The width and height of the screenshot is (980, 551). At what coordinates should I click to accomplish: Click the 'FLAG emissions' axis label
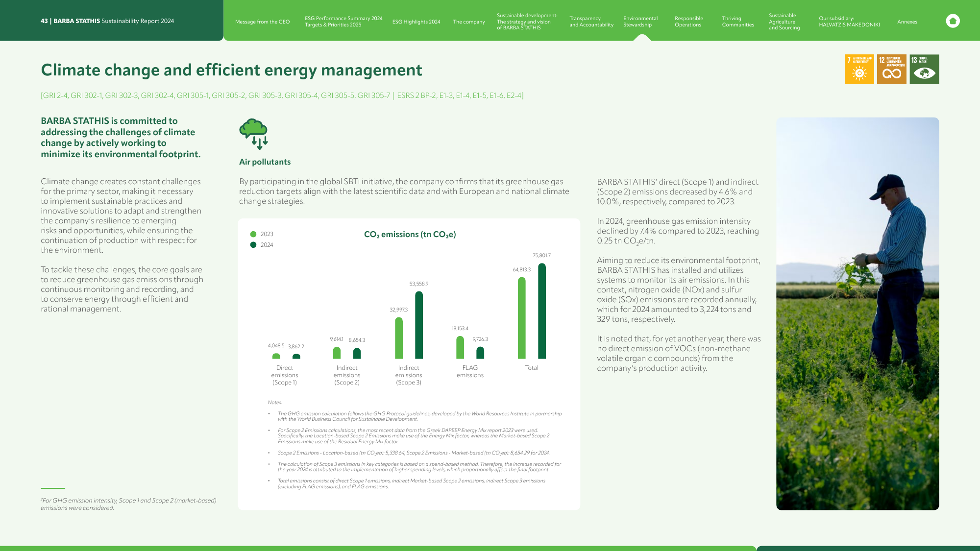click(x=470, y=371)
